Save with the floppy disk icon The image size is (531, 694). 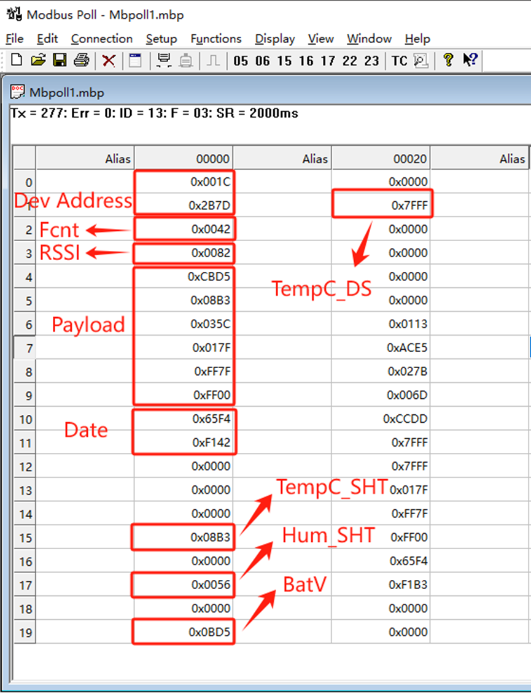point(60,60)
